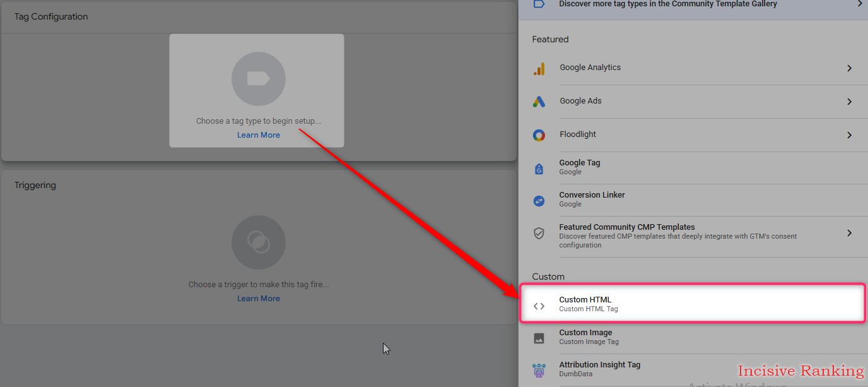The image size is (868, 387).
Task: Select the Google Analytics tag type
Action: pos(693,68)
